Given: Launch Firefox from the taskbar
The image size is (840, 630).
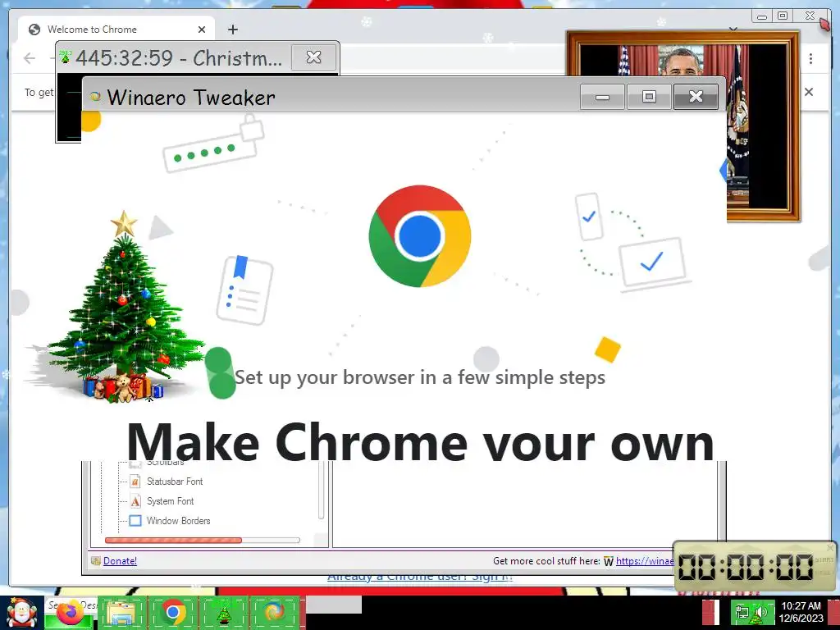Looking at the screenshot, I should coord(71,613).
